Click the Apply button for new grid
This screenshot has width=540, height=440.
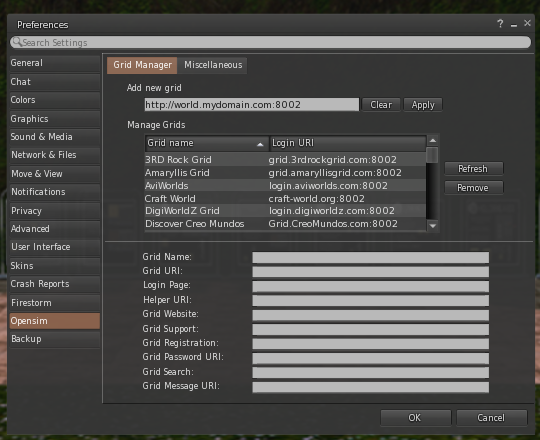[x=423, y=105]
